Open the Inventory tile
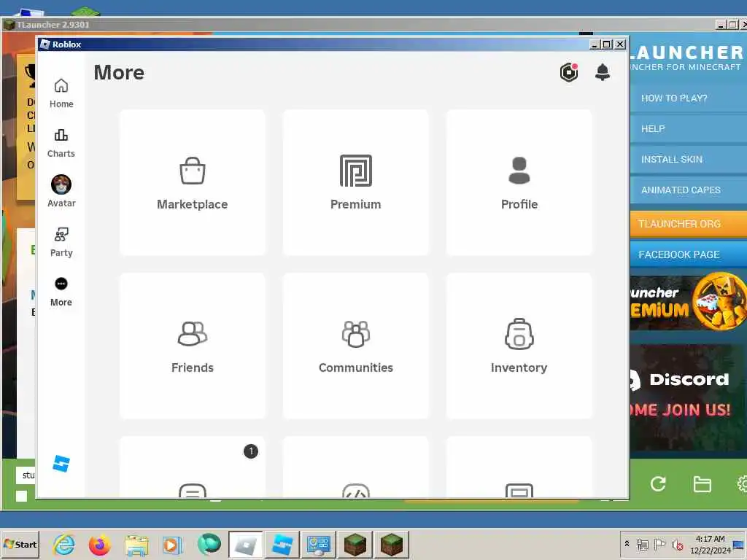 pos(519,346)
